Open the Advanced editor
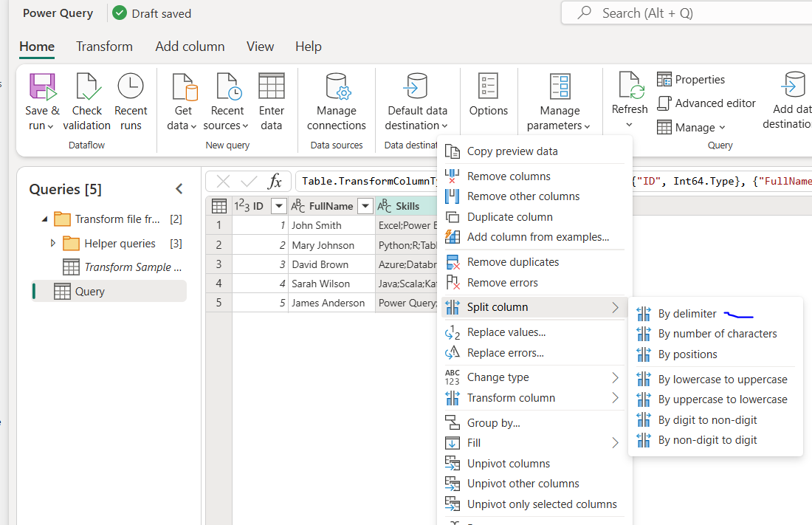This screenshot has width=812, height=525. 706,103
